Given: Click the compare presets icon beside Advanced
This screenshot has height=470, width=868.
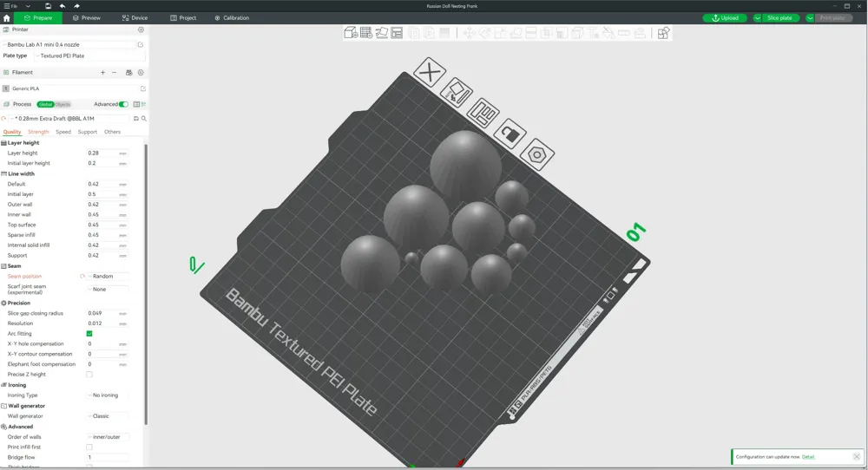Looking at the screenshot, I should tap(137, 104).
